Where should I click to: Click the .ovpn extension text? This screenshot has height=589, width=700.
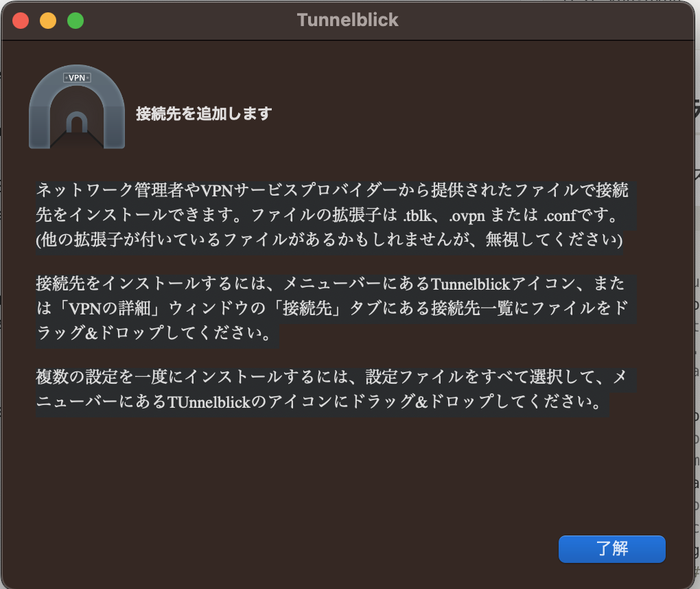pyautogui.click(x=467, y=216)
